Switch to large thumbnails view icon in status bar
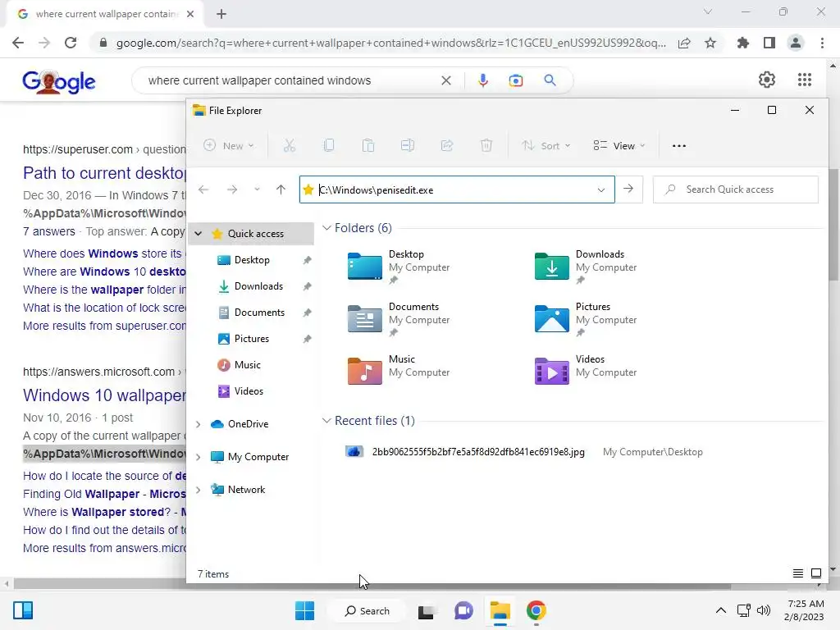840x630 pixels. tap(816, 573)
